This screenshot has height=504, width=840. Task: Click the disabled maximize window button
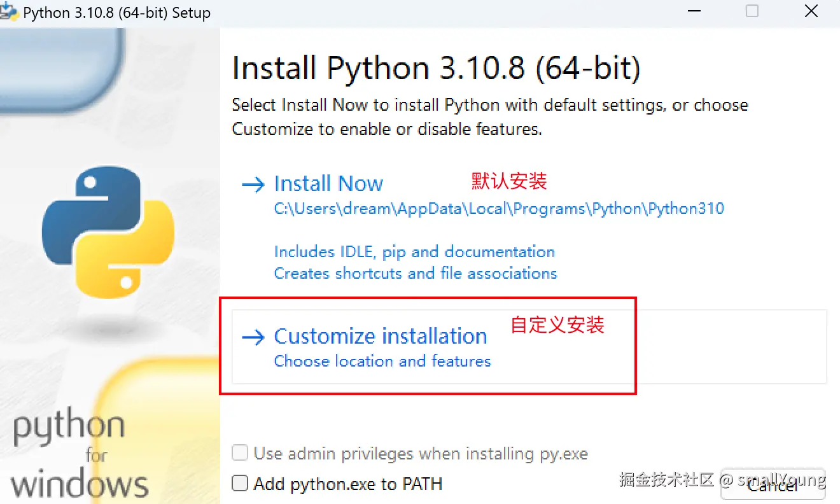coord(752,11)
